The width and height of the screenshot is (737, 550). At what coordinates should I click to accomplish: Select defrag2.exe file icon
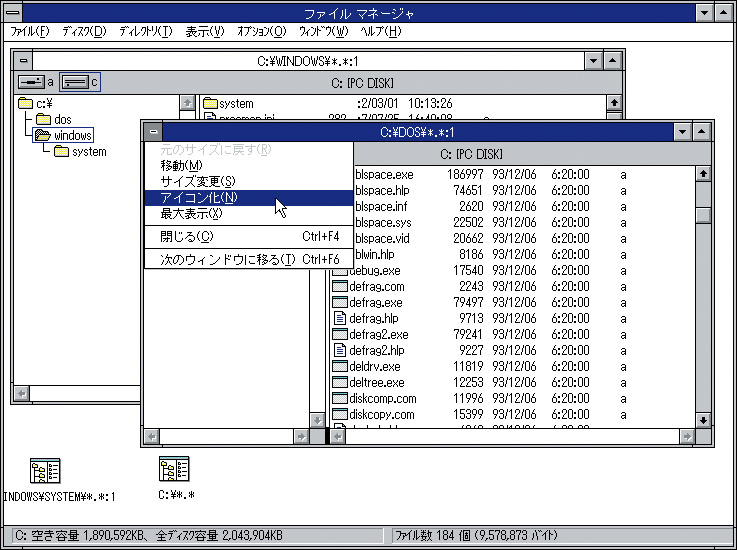[339, 334]
